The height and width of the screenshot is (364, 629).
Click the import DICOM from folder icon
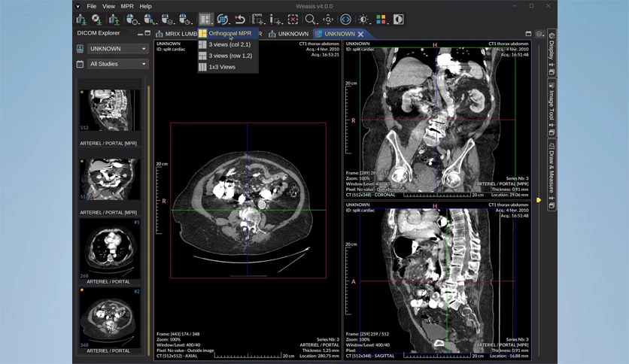[81, 20]
